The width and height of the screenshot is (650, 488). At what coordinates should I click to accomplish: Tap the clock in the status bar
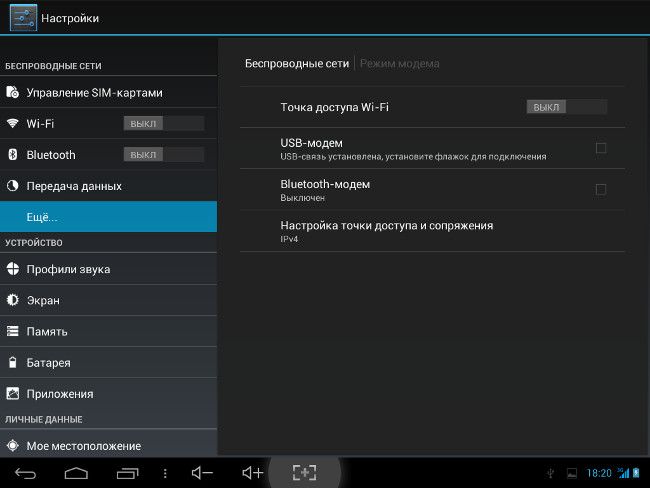coord(599,473)
